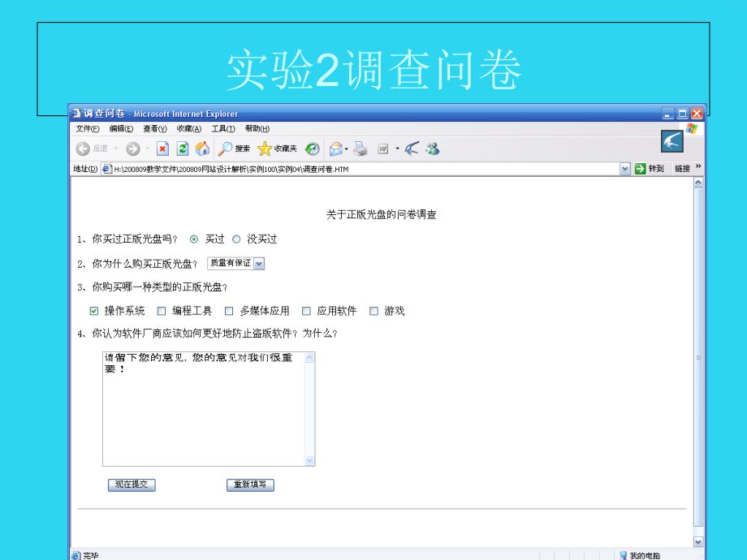
Task: Click the Refresh page icon
Action: click(x=183, y=149)
